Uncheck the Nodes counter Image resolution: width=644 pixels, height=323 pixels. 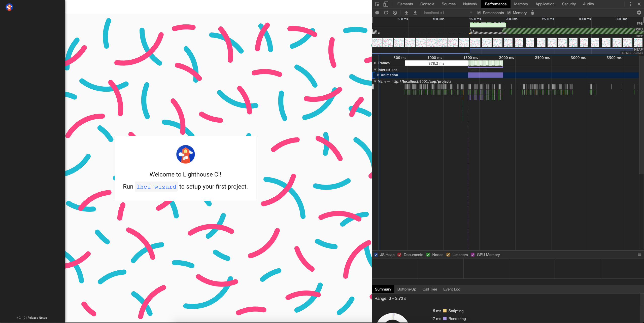(428, 255)
